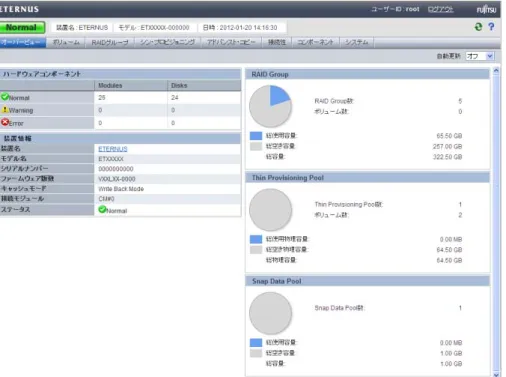Viewport: 506px width, 377px height.
Task: Click the RAID Group pie chart
Action: [270, 106]
